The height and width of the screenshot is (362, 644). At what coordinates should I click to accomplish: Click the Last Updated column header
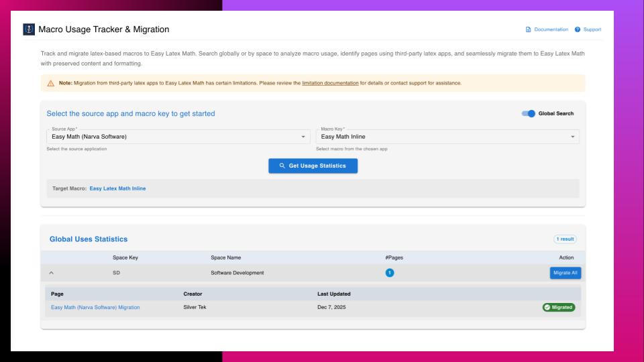pyautogui.click(x=334, y=294)
